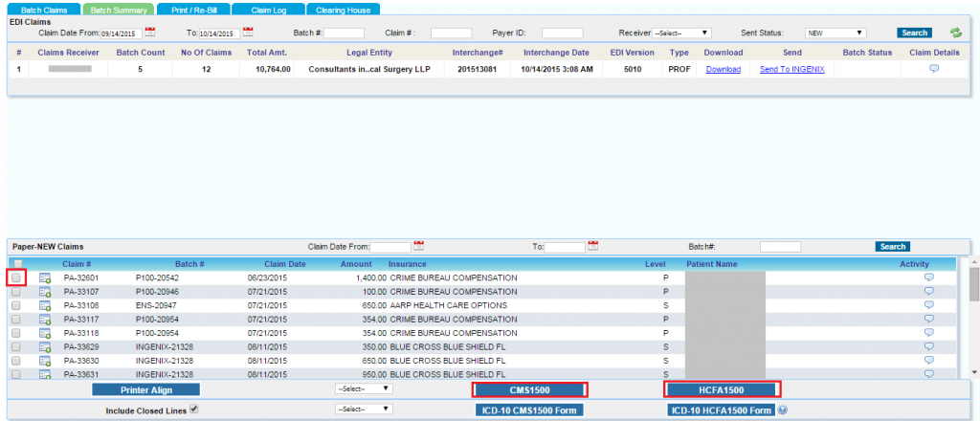
Task: Select checkbox for claim PA-33108
Action: [16, 305]
